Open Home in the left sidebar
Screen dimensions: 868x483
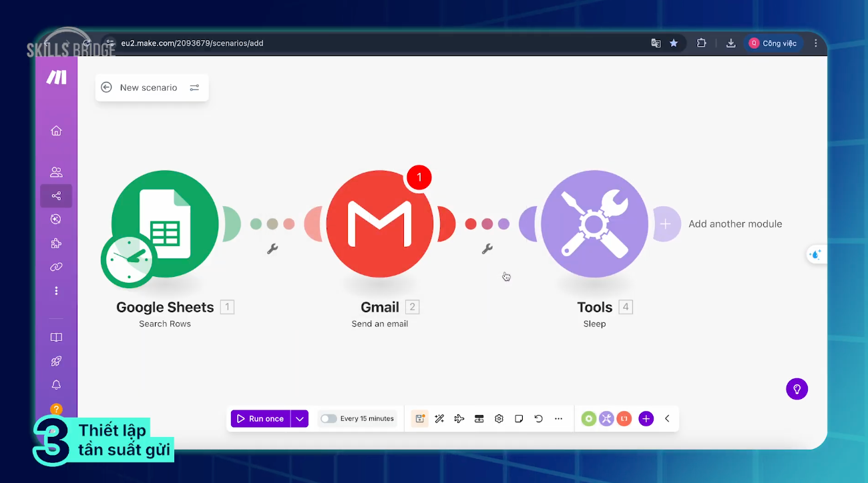56,131
